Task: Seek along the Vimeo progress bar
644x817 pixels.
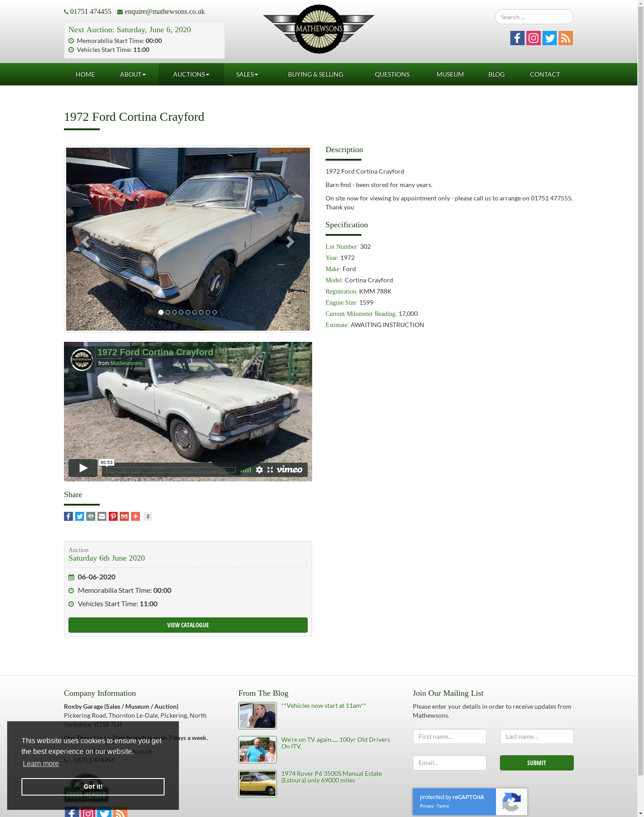Action: tap(171, 470)
